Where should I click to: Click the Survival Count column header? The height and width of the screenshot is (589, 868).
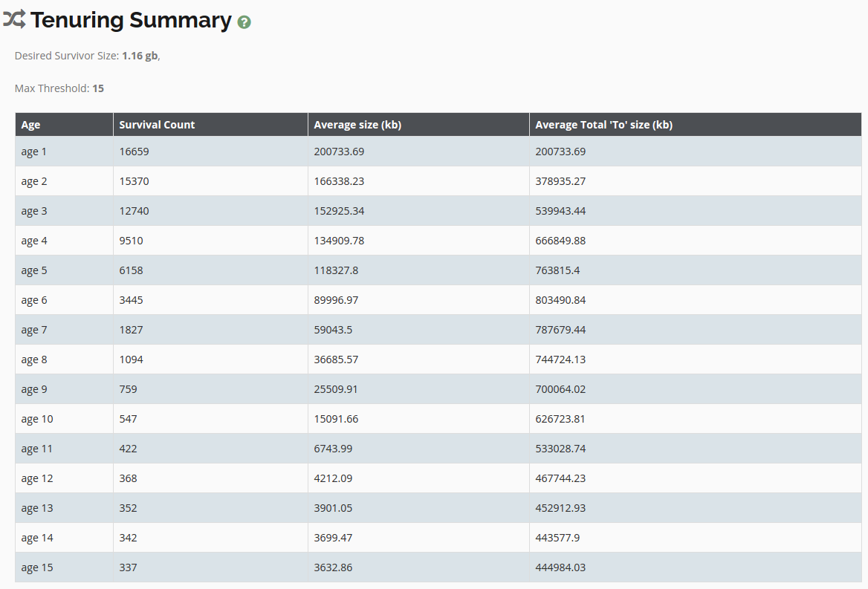click(210, 125)
